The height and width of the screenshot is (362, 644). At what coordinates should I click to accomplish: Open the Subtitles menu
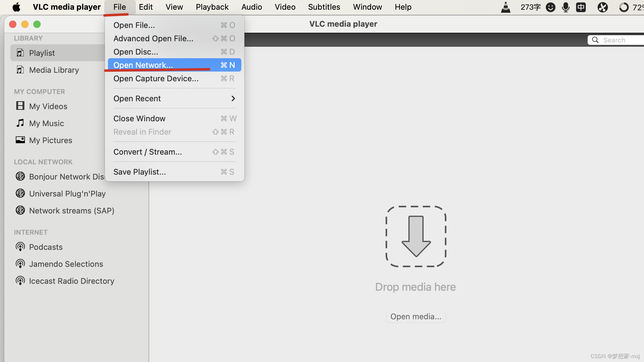[x=324, y=7]
